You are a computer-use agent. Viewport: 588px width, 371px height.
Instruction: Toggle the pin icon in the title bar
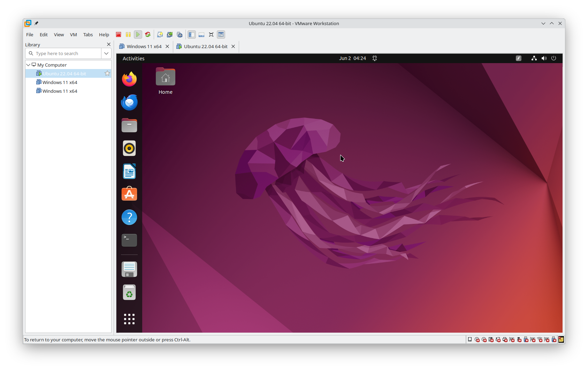[x=36, y=23]
